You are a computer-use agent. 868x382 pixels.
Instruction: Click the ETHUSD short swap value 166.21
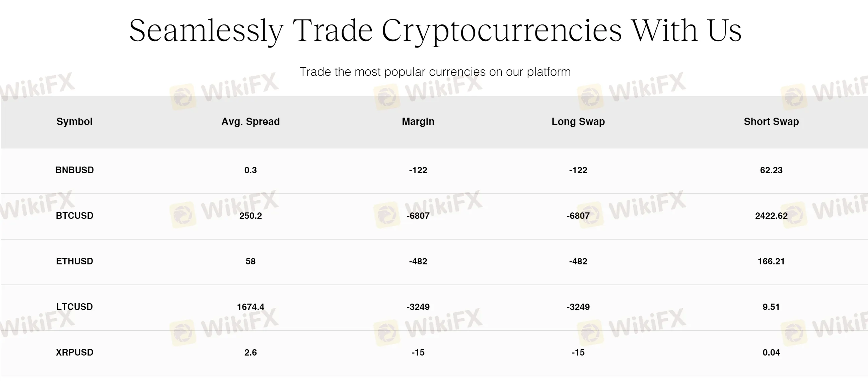tap(771, 261)
